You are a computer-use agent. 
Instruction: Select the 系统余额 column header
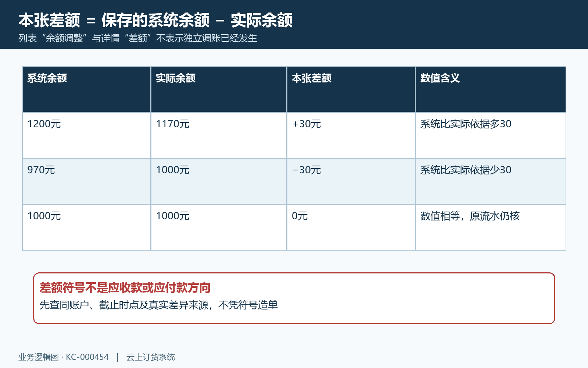point(86,89)
